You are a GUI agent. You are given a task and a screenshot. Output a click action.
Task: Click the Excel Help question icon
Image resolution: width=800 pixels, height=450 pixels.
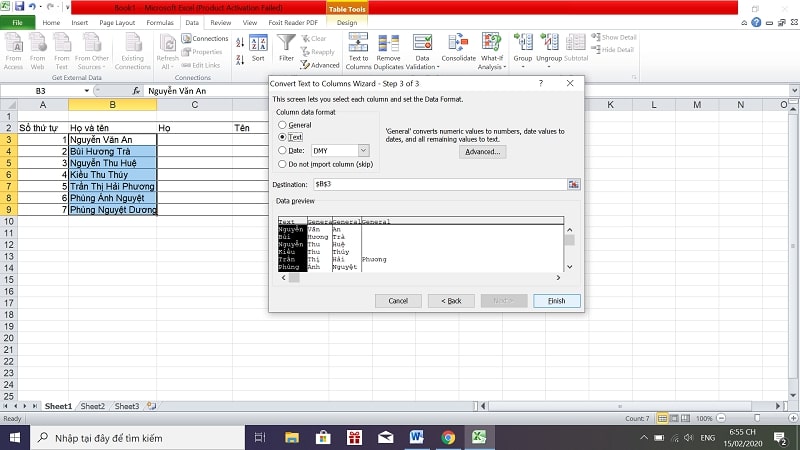756,22
